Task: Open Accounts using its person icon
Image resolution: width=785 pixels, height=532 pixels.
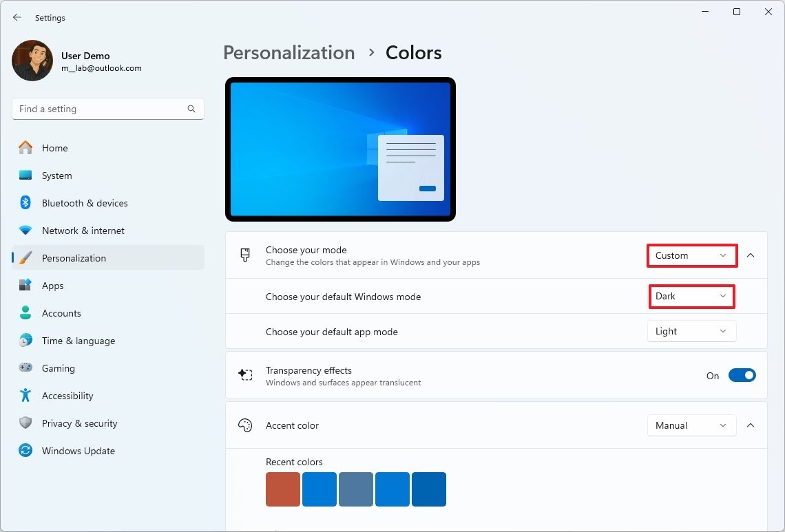Action: coord(25,313)
